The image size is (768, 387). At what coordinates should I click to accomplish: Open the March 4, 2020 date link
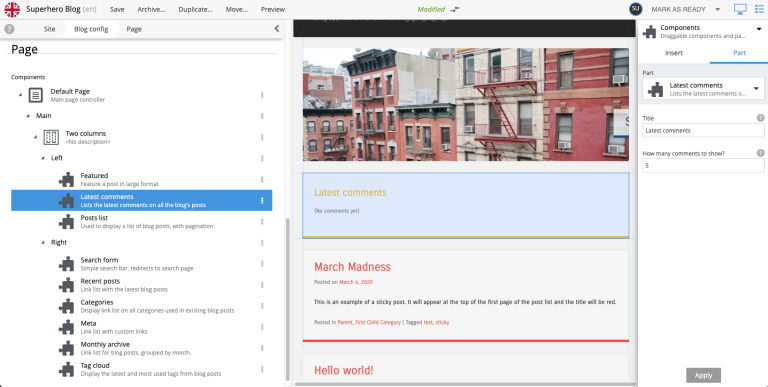pyautogui.click(x=356, y=282)
